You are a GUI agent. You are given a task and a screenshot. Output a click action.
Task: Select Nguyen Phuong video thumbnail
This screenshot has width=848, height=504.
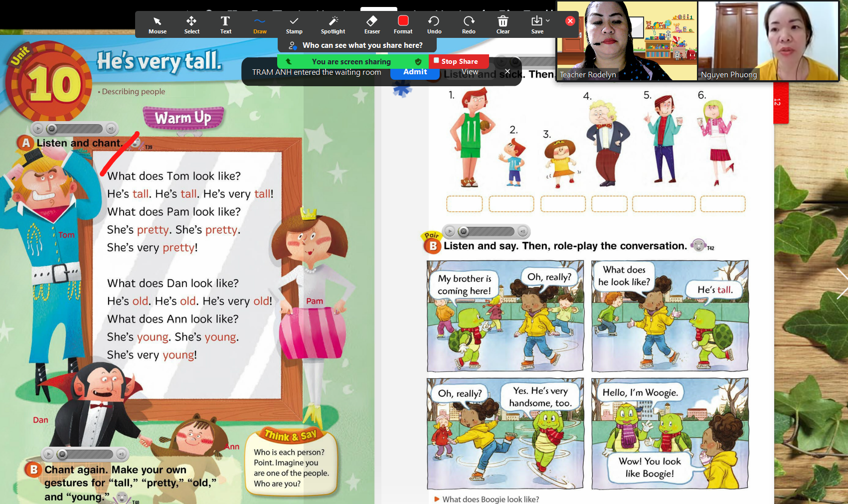768,41
